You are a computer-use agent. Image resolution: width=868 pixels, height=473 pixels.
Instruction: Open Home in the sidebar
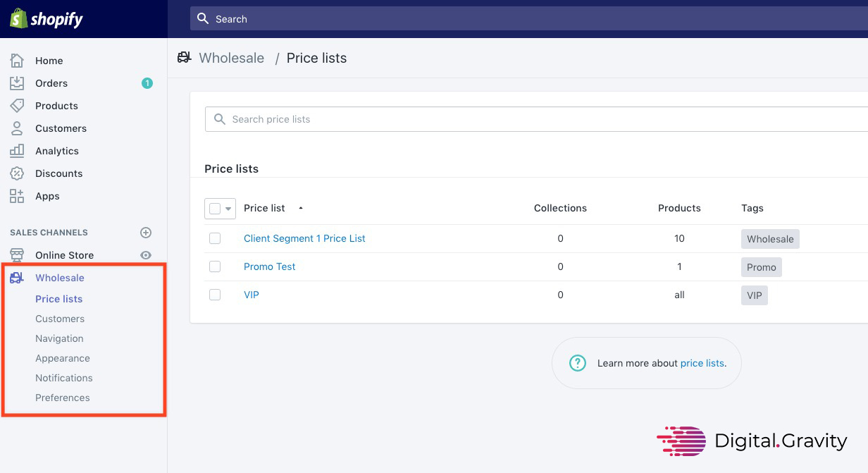[x=49, y=61]
